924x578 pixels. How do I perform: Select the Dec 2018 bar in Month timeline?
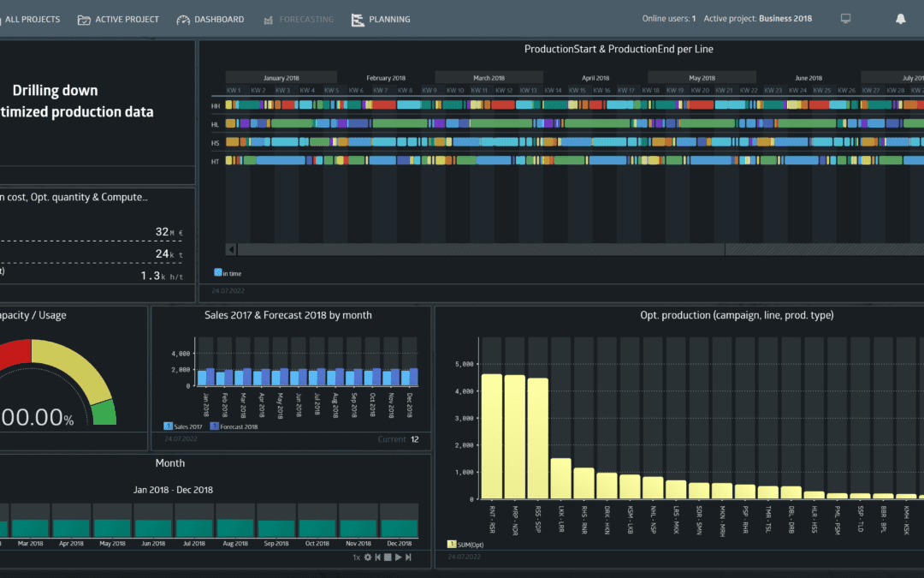(399, 527)
